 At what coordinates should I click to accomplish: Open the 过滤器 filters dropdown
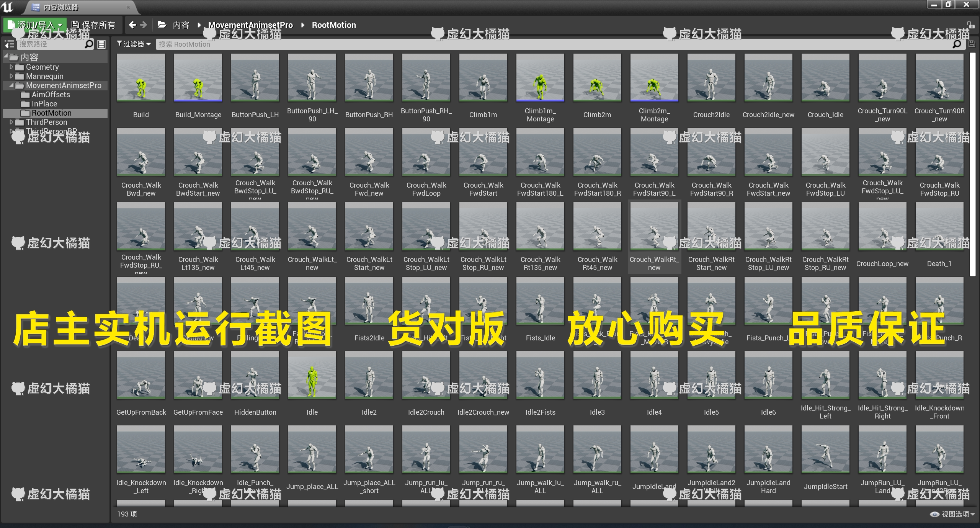[134, 44]
